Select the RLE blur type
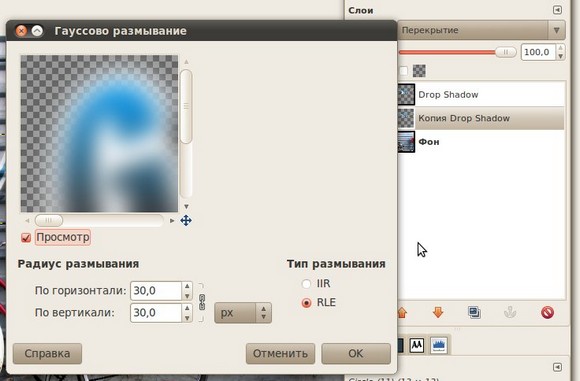Image resolution: width=580 pixels, height=381 pixels. click(x=306, y=303)
